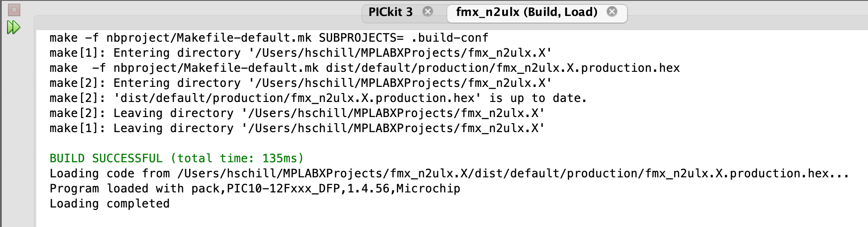
Task: Click the BUILD SUCCESSFUL message line
Action: click(x=176, y=158)
